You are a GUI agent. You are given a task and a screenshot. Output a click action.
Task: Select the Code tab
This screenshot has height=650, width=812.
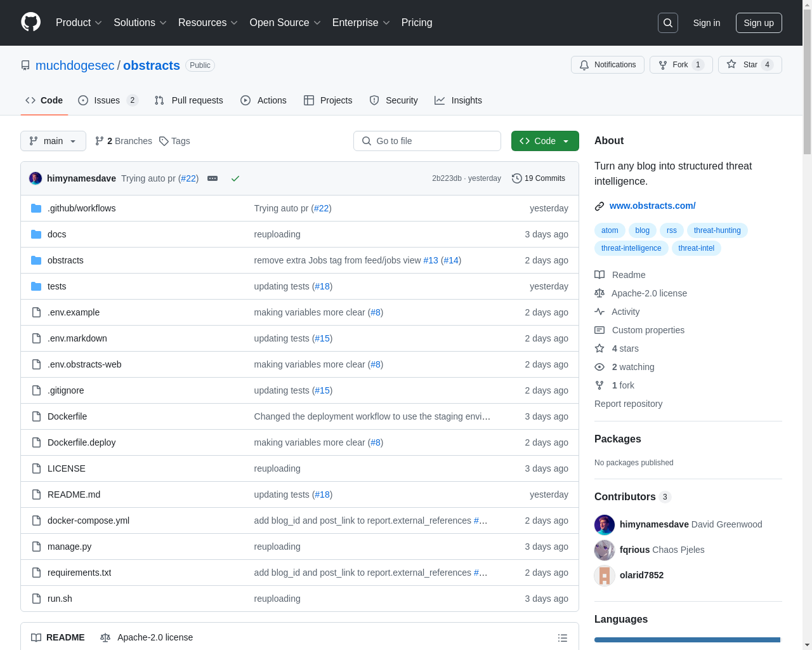(x=44, y=100)
